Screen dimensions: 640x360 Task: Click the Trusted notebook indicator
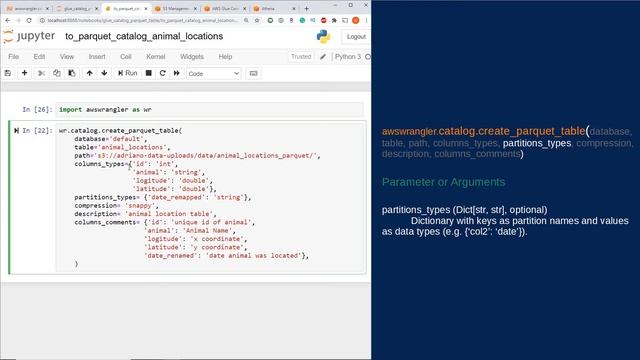point(301,57)
